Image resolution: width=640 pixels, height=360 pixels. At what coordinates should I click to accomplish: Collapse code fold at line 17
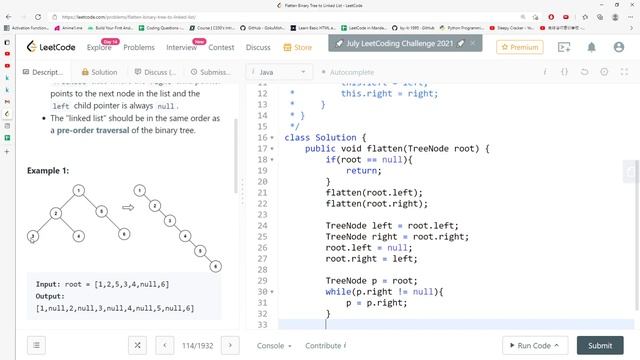[x=272, y=149]
